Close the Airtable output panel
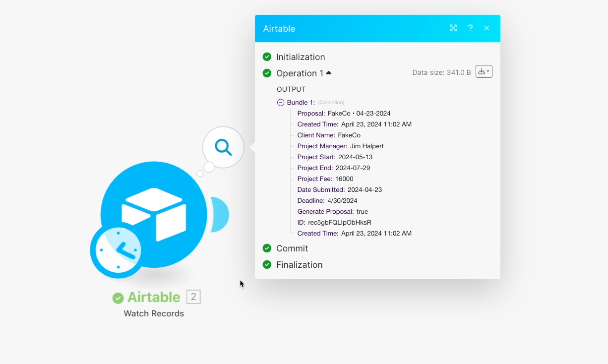Screen dimensions: 608x364 pyautogui.click(x=487, y=28)
